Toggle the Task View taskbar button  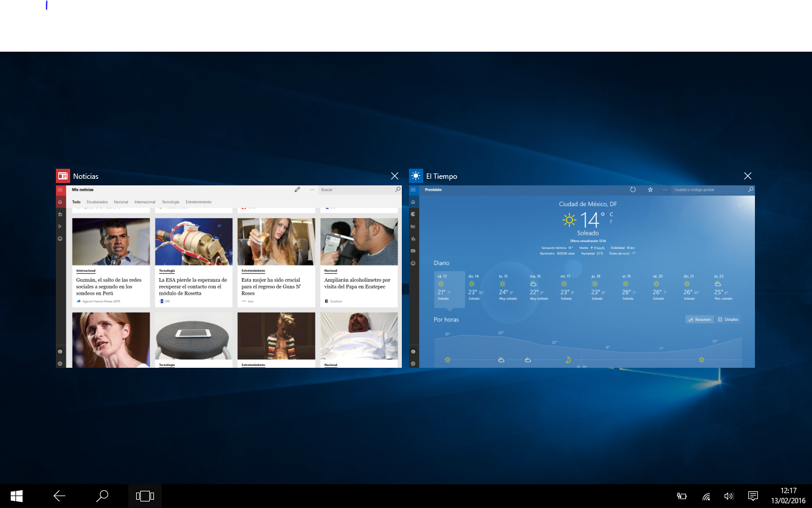point(145,496)
